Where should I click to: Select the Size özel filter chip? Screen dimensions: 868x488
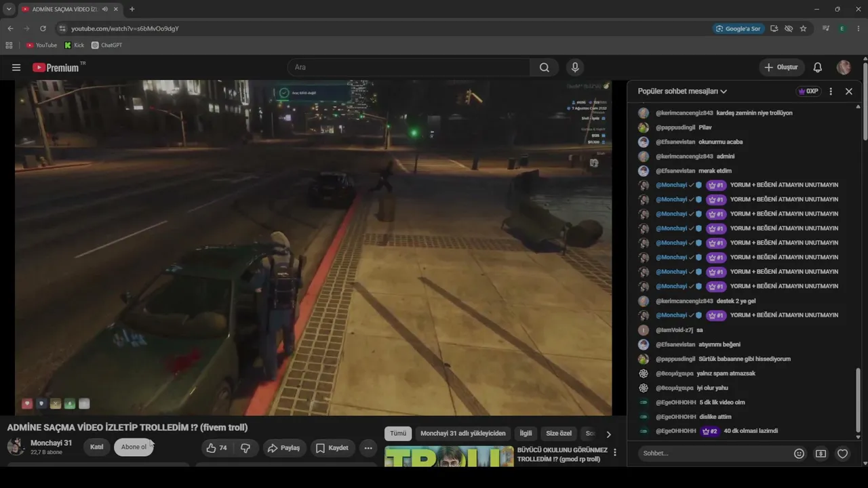click(x=559, y=434)
